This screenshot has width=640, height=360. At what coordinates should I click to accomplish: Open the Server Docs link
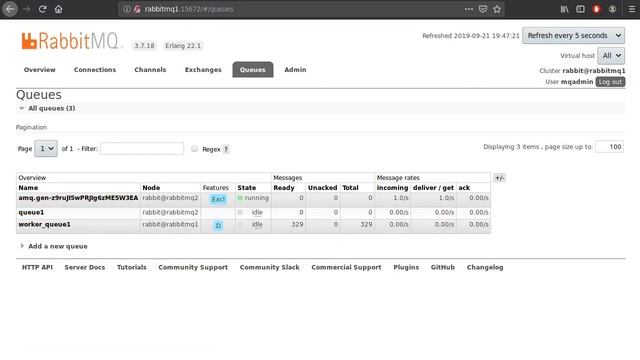point(84,267)
